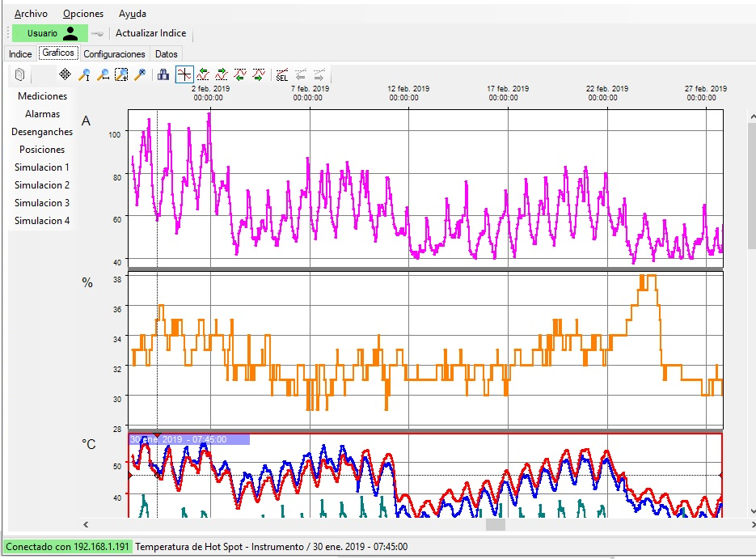Select the horizontal zoom magnifier tool

(x=103, y=74)
